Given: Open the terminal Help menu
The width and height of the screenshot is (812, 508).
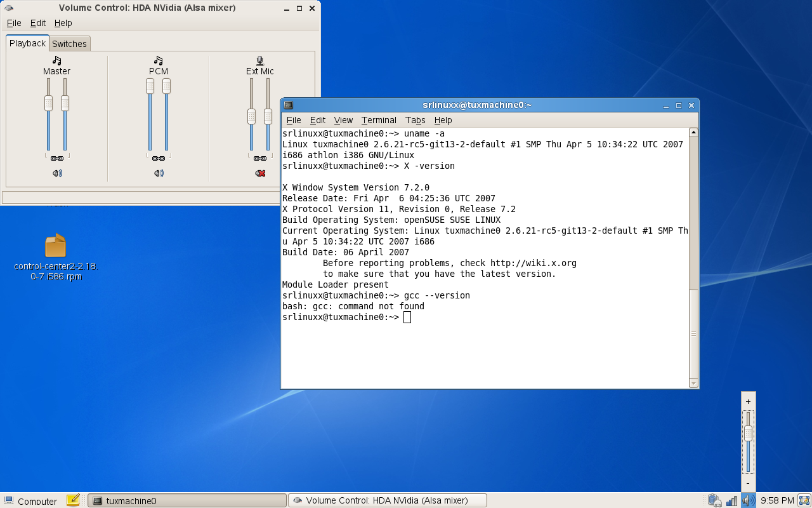Looking at the screenshot, I should tap(443, 120).
